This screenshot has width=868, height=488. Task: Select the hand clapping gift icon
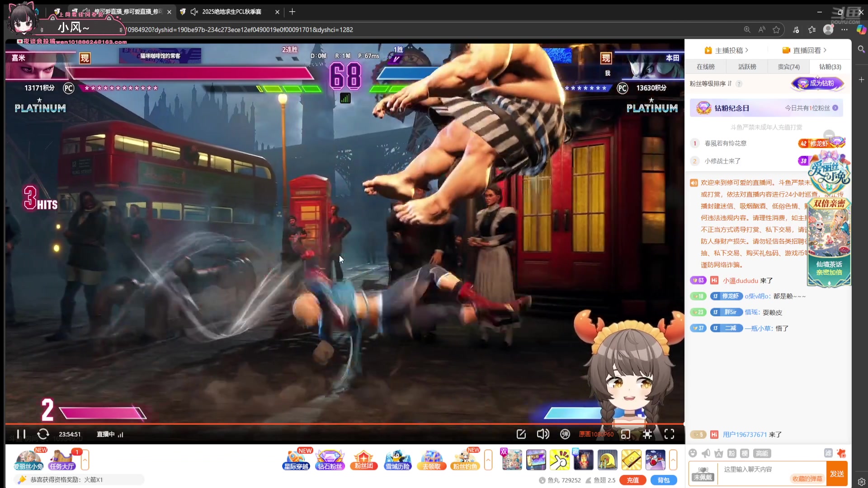pos(560,460)
